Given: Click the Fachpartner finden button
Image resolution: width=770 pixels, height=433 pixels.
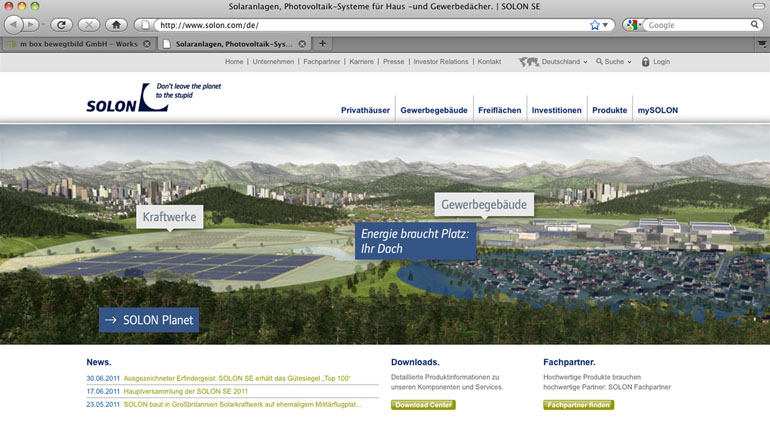Looking at the screenshot, I should coord(578,405).
